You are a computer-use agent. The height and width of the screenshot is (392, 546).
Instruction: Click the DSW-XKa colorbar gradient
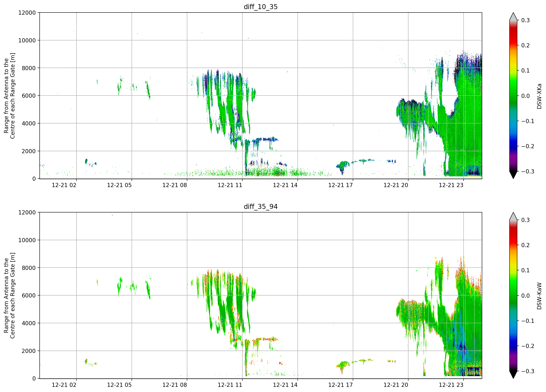pyautogui.click(x=513, y=96)
